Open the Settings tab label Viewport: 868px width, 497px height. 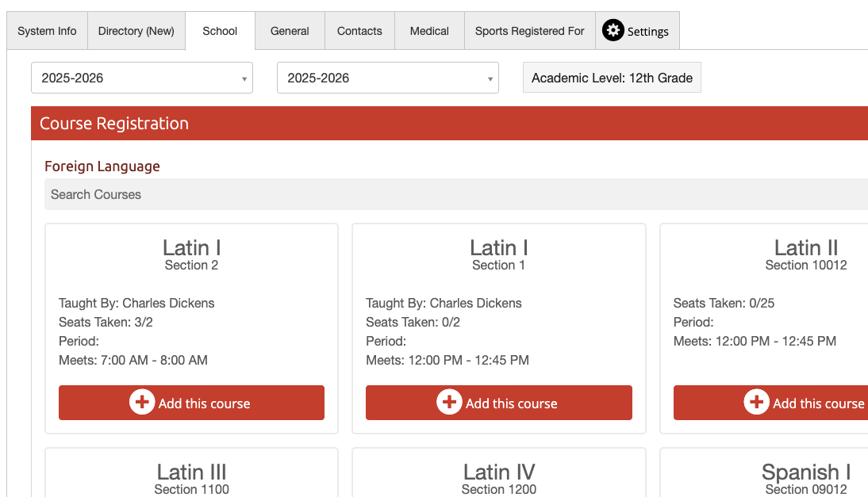647,32
